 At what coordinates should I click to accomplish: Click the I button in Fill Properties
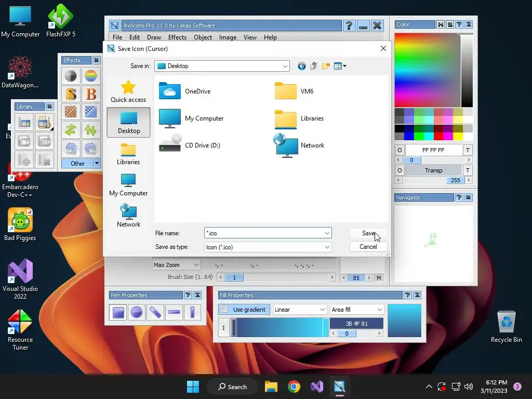click(223, 328)
